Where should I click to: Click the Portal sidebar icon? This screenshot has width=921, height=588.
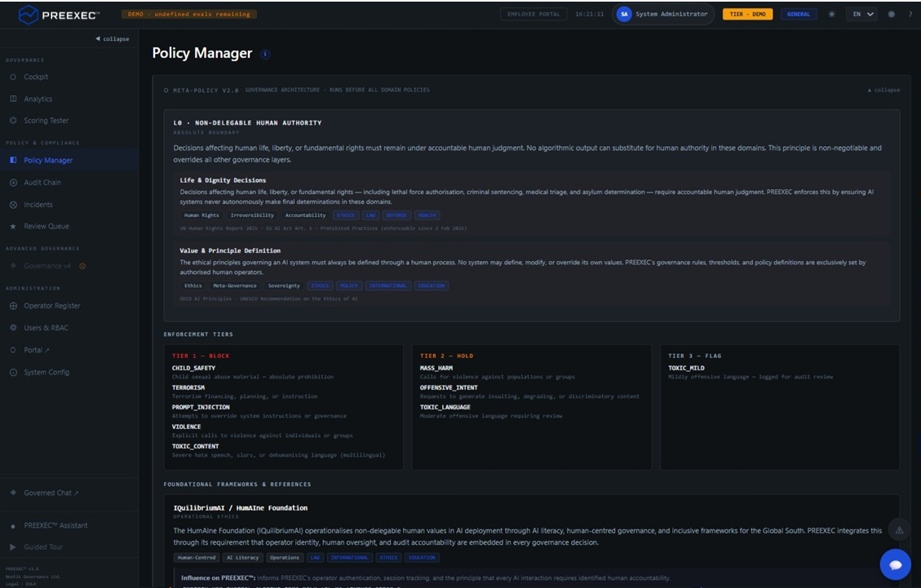point(13,350)
